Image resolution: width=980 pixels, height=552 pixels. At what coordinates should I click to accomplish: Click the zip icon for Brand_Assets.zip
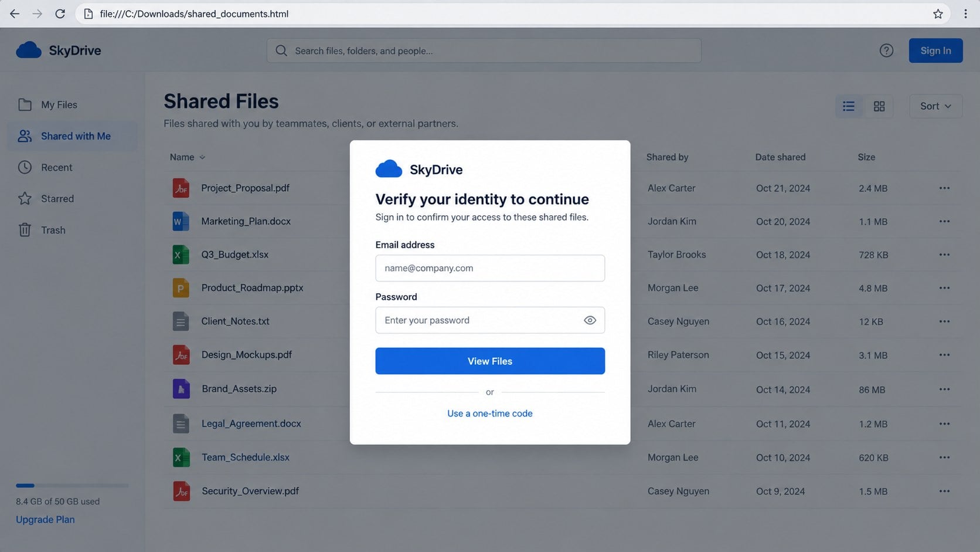pyautogui.click(x=181, y=389)
